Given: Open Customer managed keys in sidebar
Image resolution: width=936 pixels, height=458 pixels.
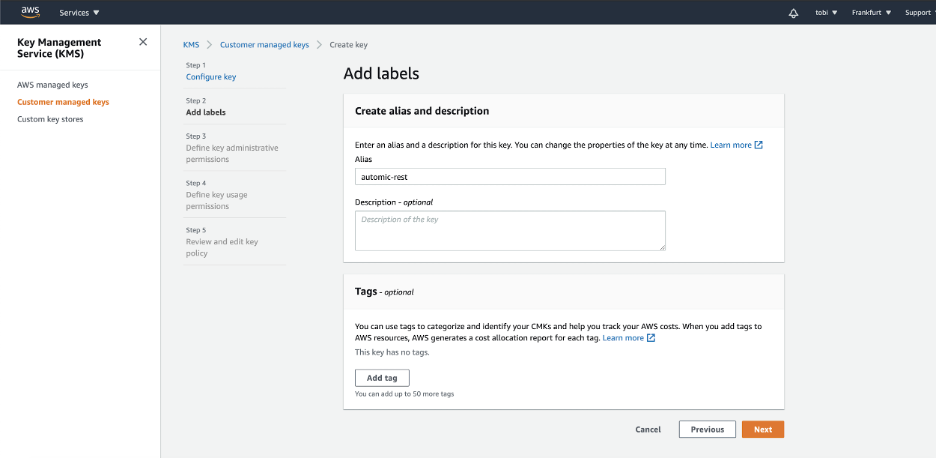Looking at the screenshot, I should (x=63, y=102).
